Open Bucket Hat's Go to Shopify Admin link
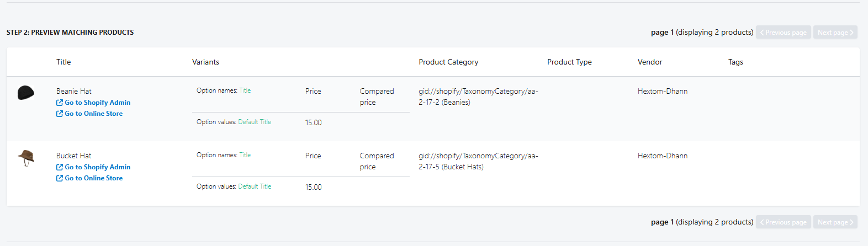The width and height of the screenshot is (868, 246). tap(97, 167)
